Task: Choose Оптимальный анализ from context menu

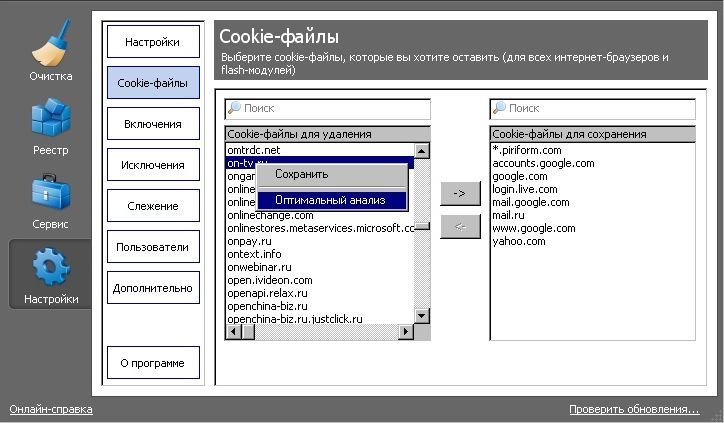Action: point(331,200)
